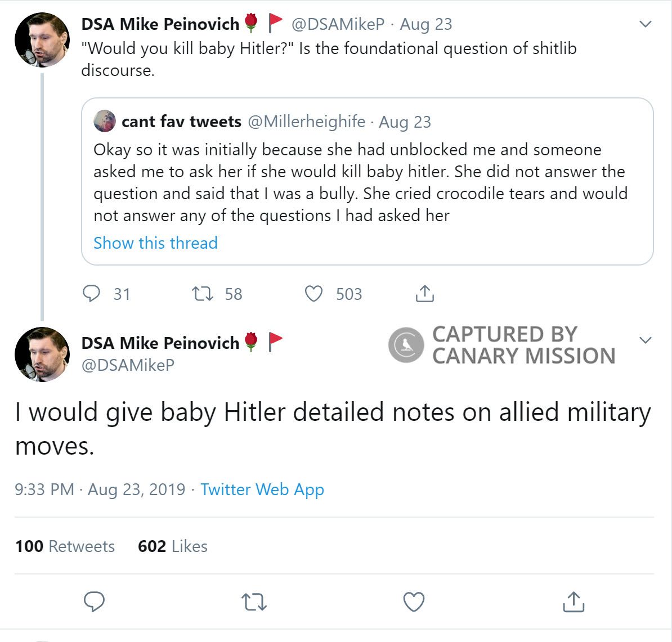Screen dimensions: 672x642
Task: Like the first tweet with 503 likes
Action: [x=313, y=294]
